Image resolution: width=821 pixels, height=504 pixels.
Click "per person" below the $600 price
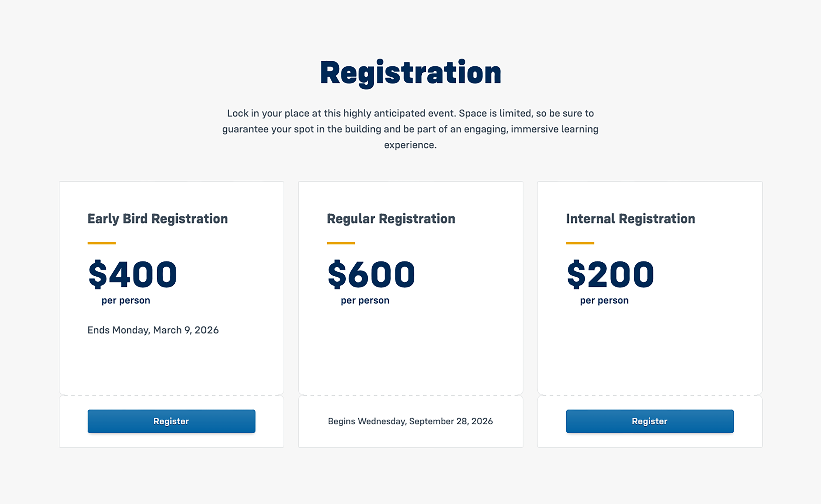365,300
